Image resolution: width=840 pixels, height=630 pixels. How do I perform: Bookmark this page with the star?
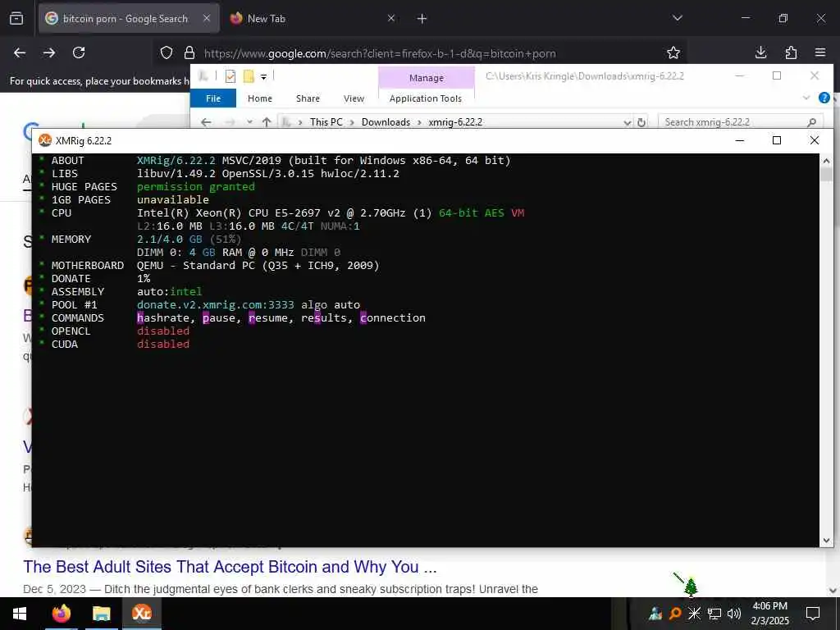tap(673, 52)
